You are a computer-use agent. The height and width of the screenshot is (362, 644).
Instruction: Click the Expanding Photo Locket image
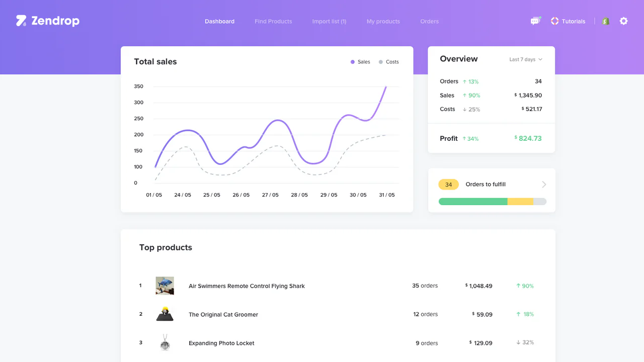coord(165,343)
